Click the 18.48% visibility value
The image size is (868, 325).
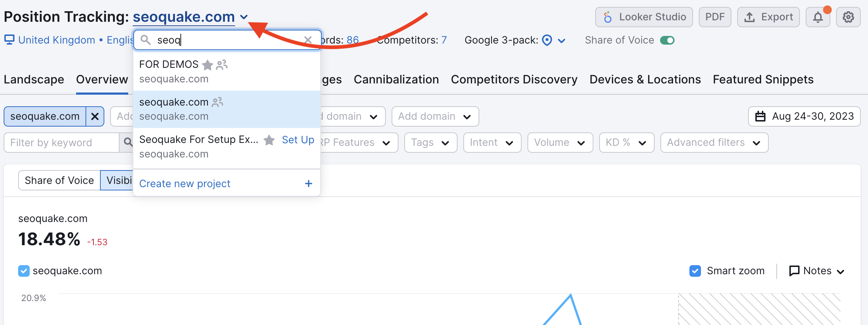49,239
